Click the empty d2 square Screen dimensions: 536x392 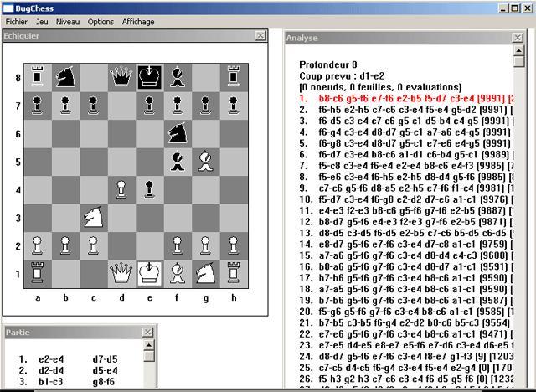121,246
